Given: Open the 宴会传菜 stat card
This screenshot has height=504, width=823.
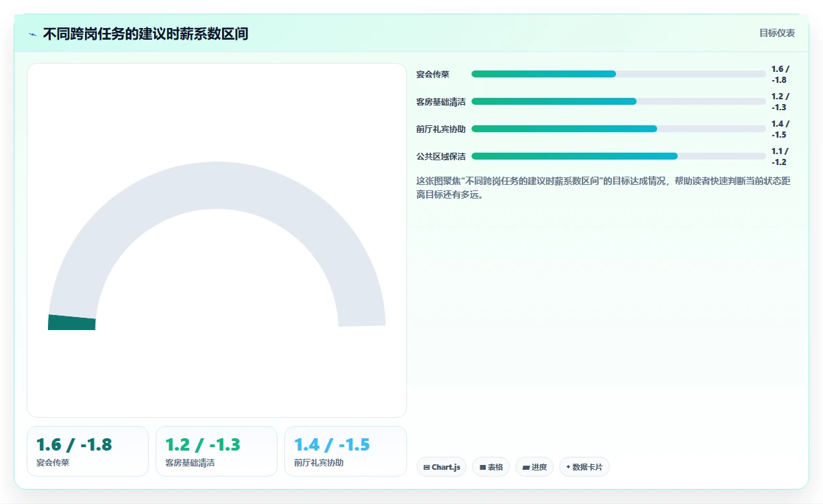Looking at the screenshot, I should click(88, 451).
